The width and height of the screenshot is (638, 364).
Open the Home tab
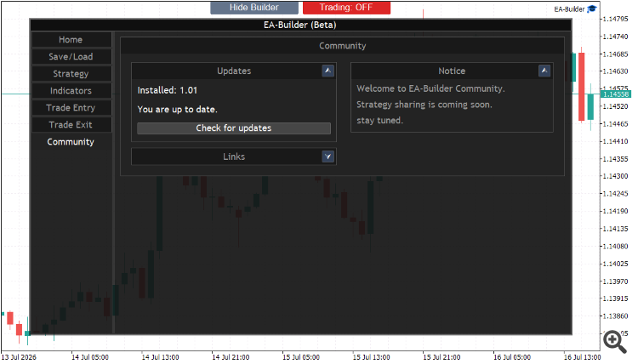(x=71, y=40)
